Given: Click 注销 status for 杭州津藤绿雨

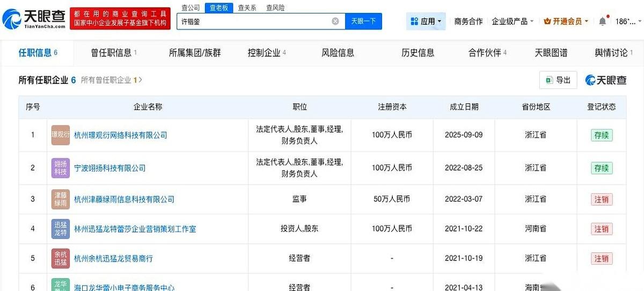Looking at the screenshot, I should 602,199.
